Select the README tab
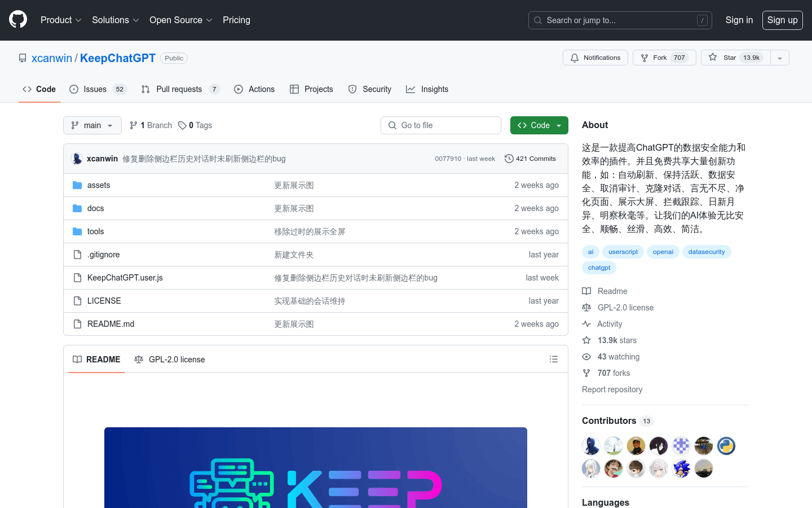 point(96,360)
